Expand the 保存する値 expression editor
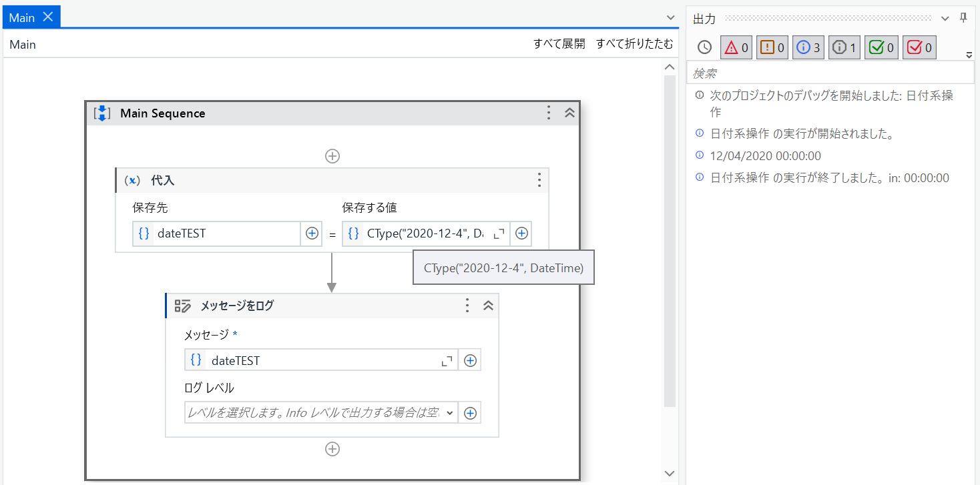This screenshot has width=980, height=485. click(499, 234)
